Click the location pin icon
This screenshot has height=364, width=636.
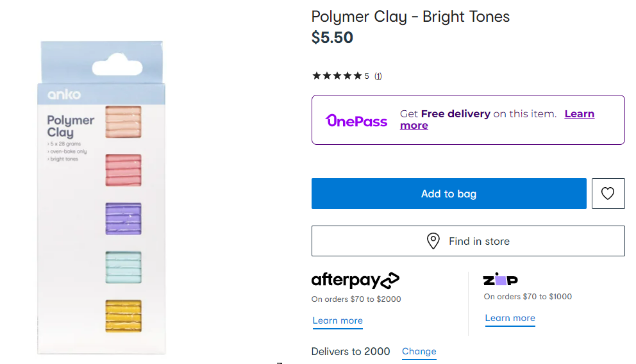(433, 241)
